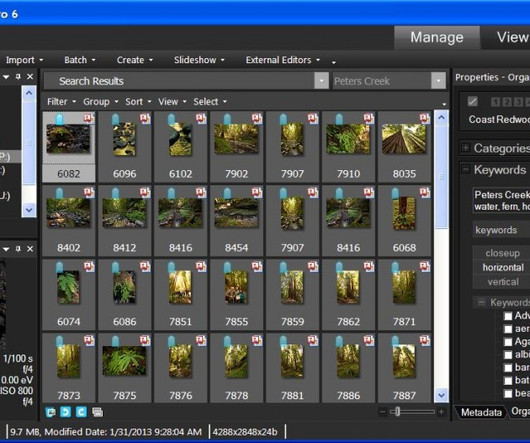Open the Batch menu
This screenshot has height=443, width=530.
pos(79,60)
